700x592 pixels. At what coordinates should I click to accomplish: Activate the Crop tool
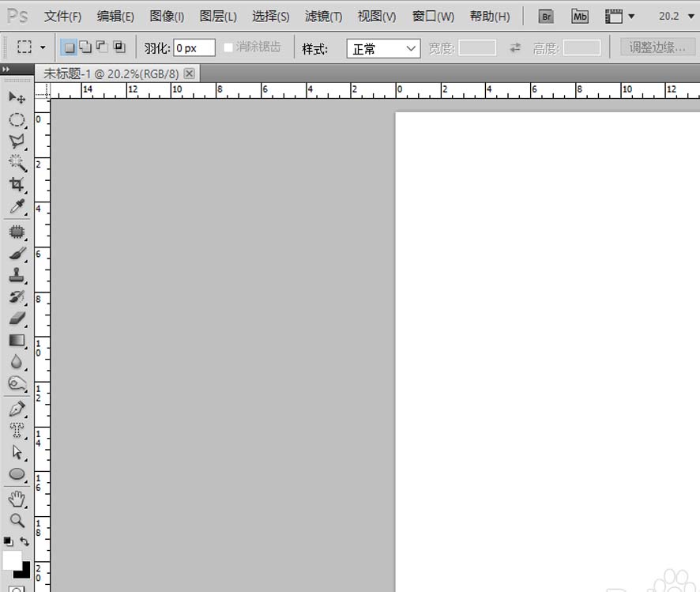[17, 184]
